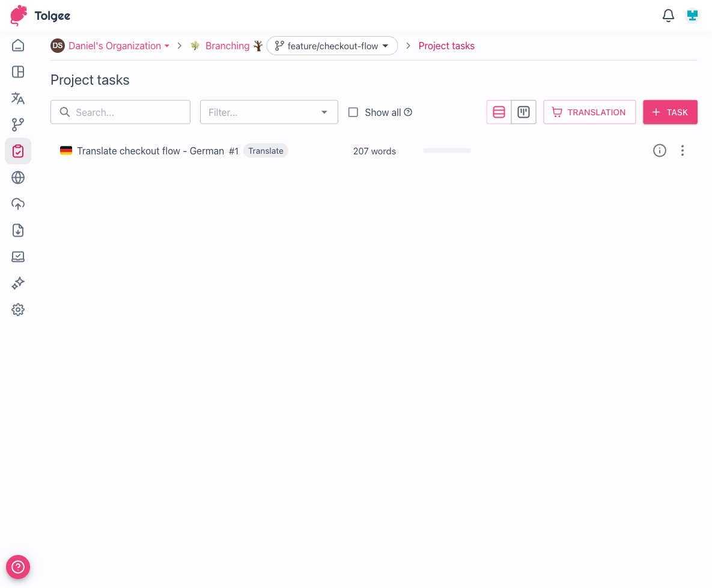Open the AI features sparkles icon

tap(17, 283)
